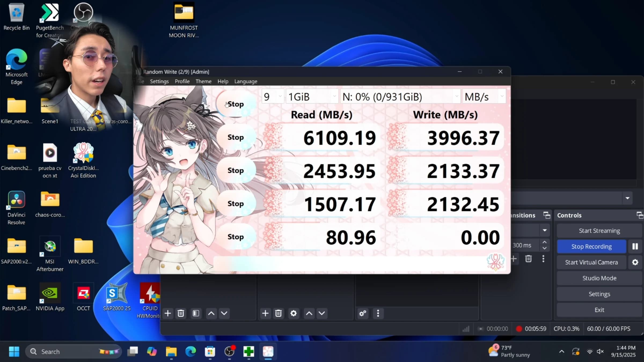
Task: Open unit dropdown showing MB/s
Action: click(484, 97)
